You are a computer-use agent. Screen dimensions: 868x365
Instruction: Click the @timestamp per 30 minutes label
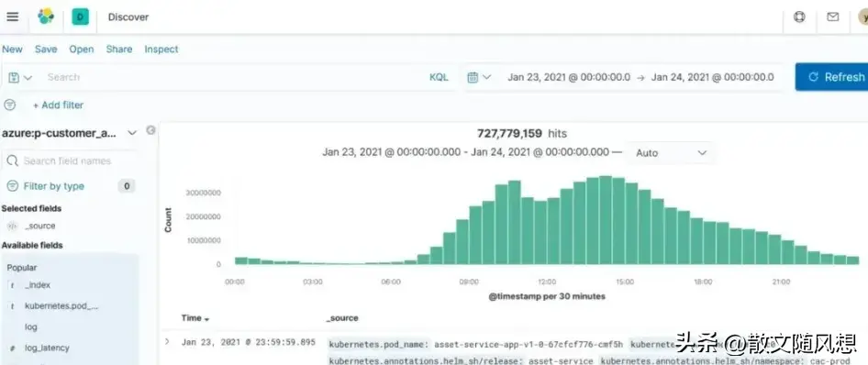coord(547,296)
